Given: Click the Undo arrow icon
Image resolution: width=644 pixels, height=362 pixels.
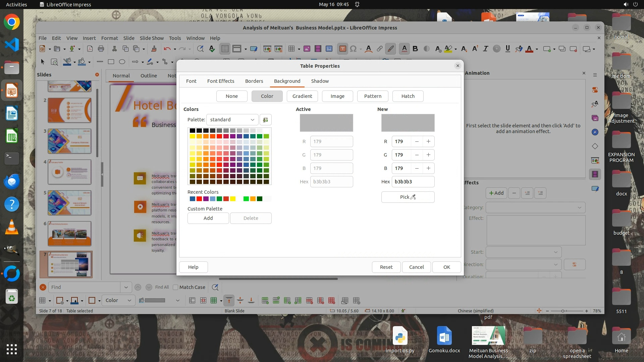Looking at the screenshot, I should pyautogui.click(x=167, y=49).
